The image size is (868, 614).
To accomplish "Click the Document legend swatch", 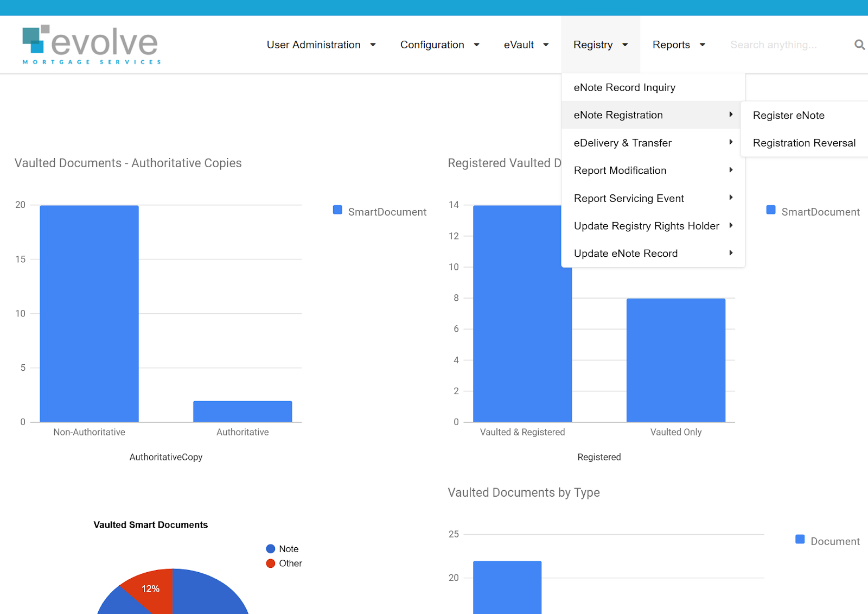I will [x=800, y=539].
